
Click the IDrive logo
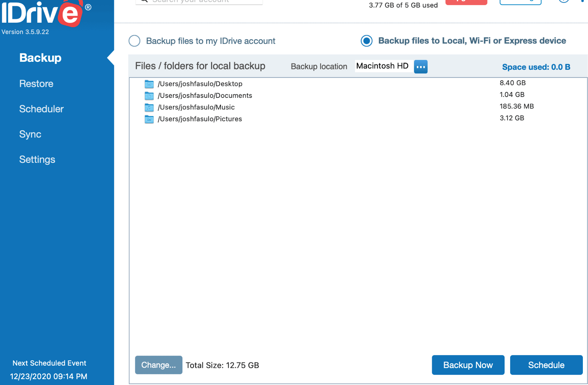(46, 13)
